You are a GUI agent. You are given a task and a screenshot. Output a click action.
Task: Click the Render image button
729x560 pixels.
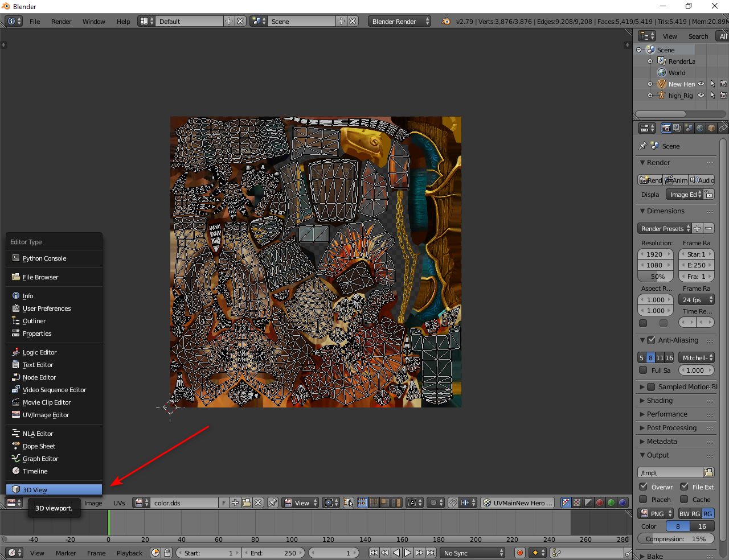[650, 180]
